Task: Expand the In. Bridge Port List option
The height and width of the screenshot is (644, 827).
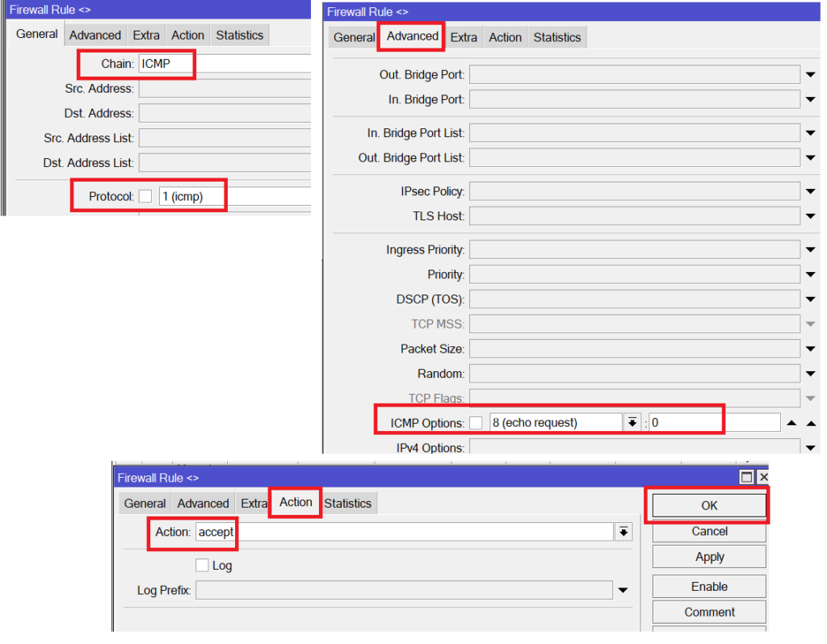Action: pyautogui.click(x=811, y=133)
